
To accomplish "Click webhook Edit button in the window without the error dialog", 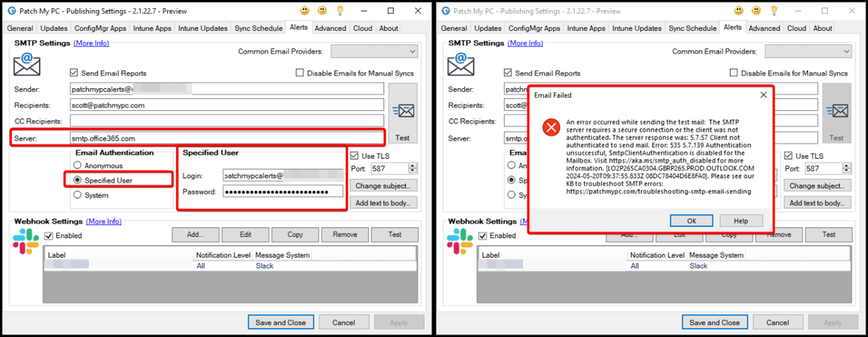I will pos(245,235).
